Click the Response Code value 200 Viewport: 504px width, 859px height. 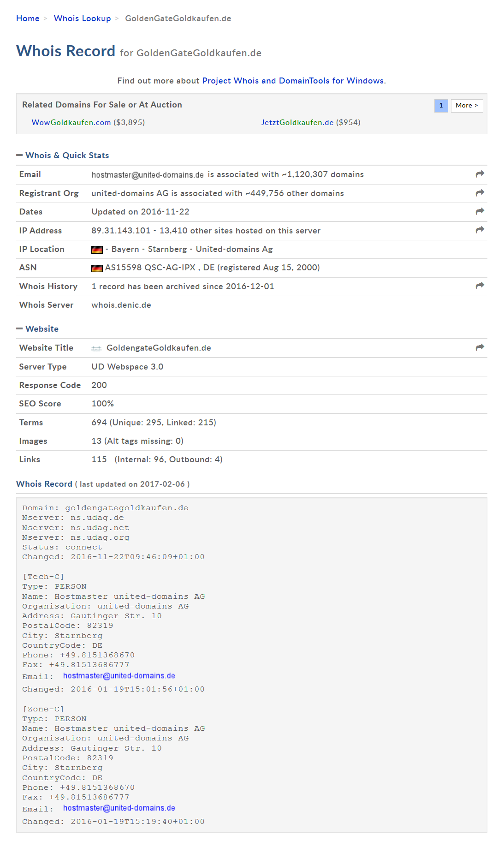[x=99, y=385]
